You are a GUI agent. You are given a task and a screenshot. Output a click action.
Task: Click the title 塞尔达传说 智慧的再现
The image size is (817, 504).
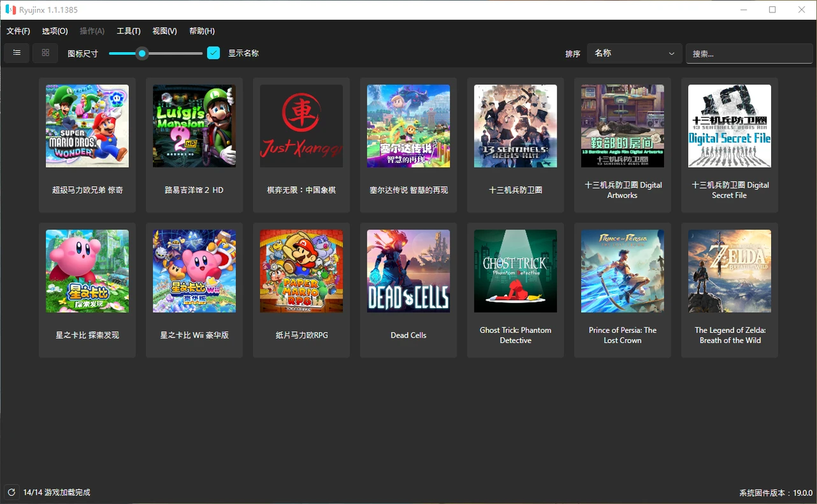[x=408, y=190]
